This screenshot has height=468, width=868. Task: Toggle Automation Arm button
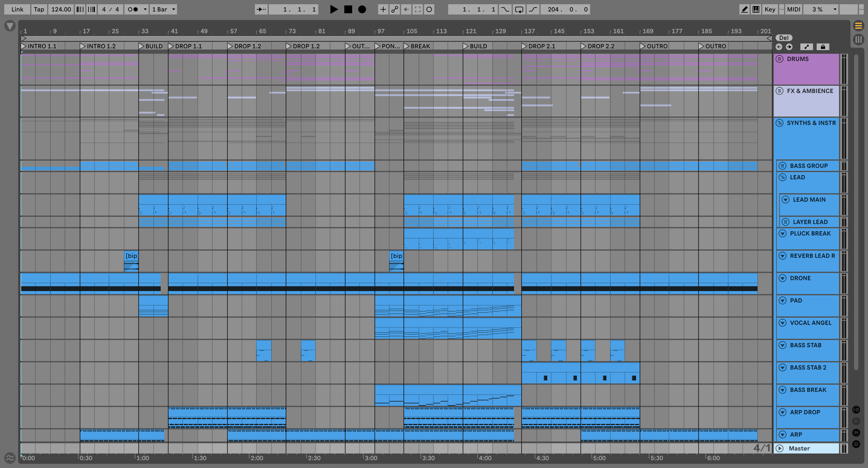(394, 9)
